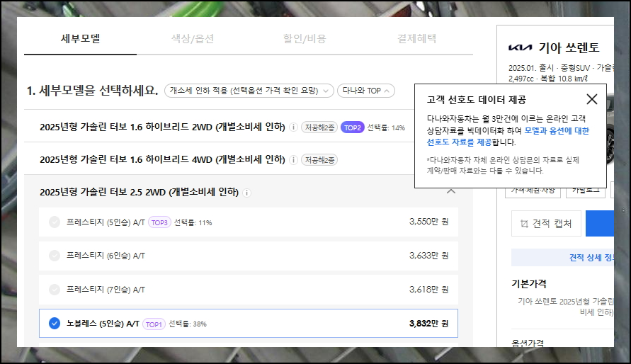Click the 3,633만 원 price
This screenshot has width=631, height=364.
pos(428,256)
